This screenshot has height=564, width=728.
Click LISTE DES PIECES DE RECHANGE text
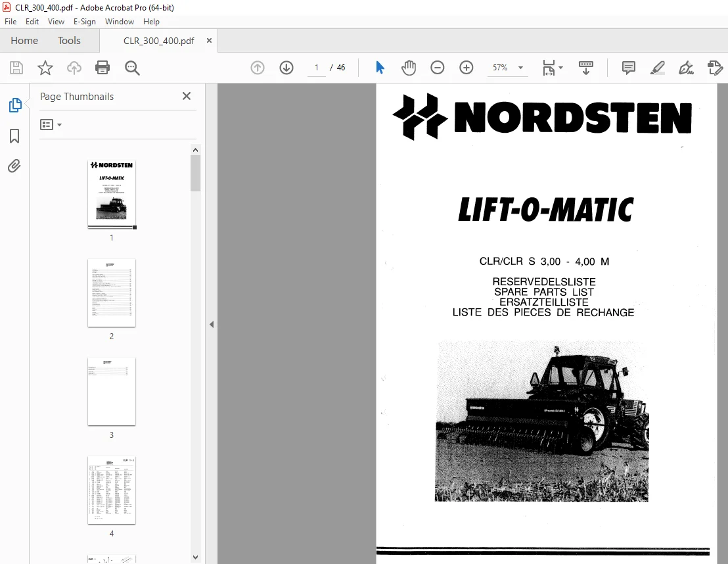pos(543,313)
